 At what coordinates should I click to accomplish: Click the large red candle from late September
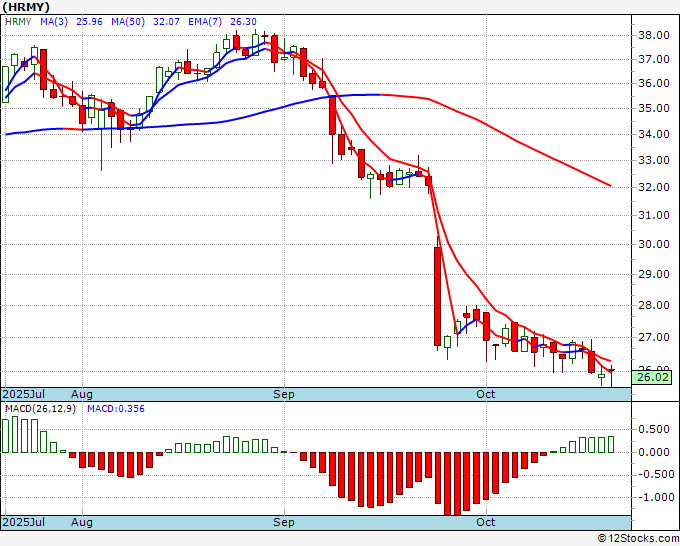point(438,296)
